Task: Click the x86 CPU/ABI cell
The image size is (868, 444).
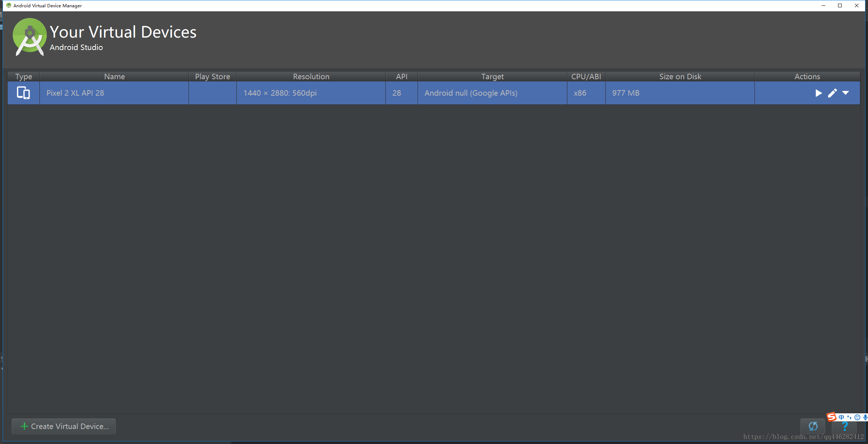Action: point(586,93)
